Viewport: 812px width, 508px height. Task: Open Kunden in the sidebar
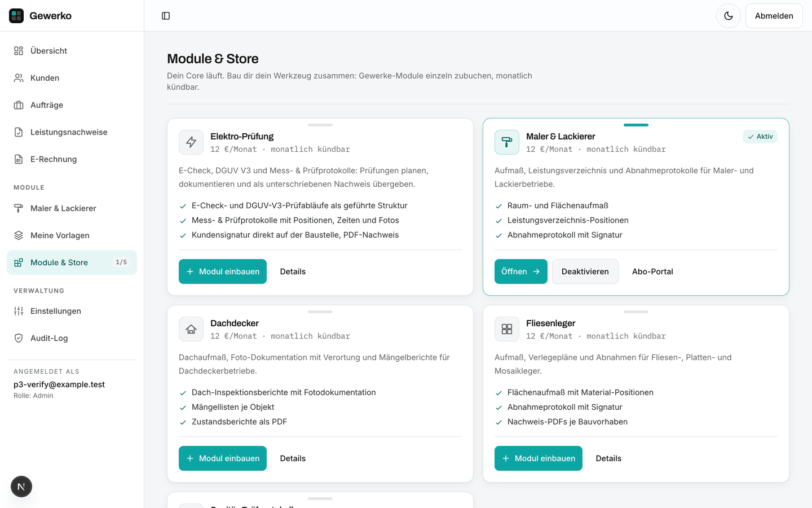72,78
